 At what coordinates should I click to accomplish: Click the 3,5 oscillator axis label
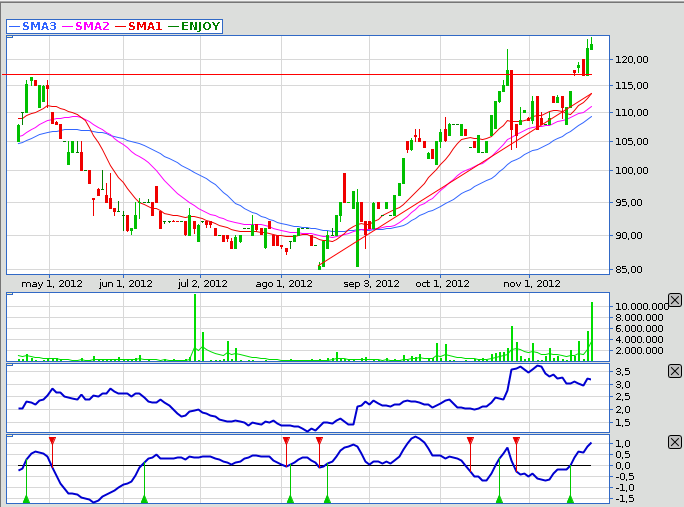click(x=622, y=372)
